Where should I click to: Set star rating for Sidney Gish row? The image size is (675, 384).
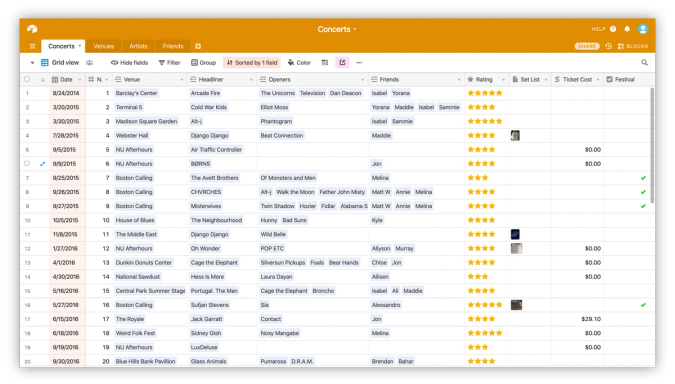[x=485, y=333]
